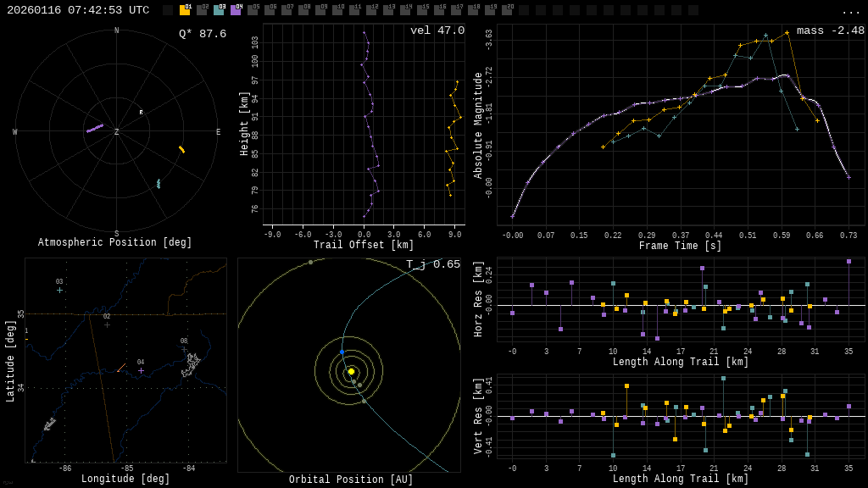Viewport: 868px width, 488px height.
Task: Click the mass -2.48 readout
Action: (830, 30)
